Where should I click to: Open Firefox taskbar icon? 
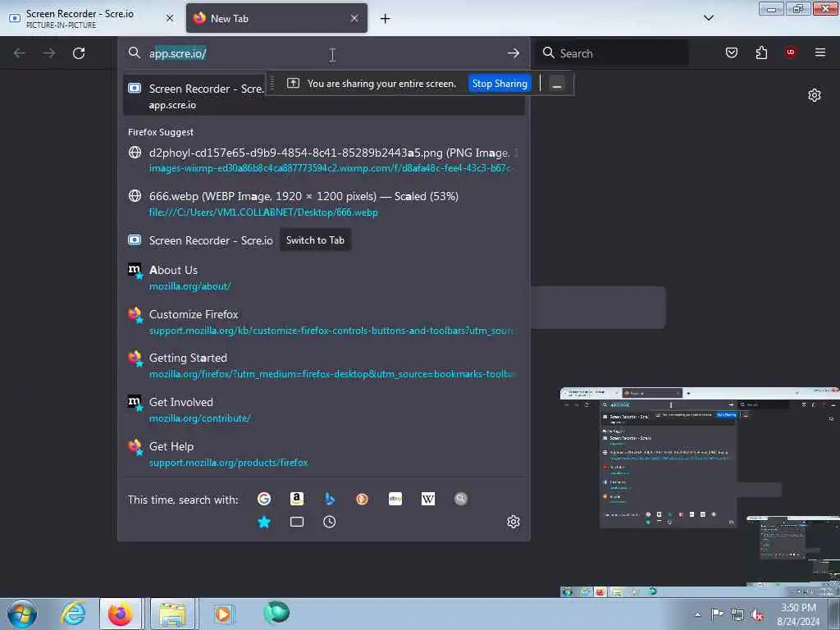pos(121,614)
